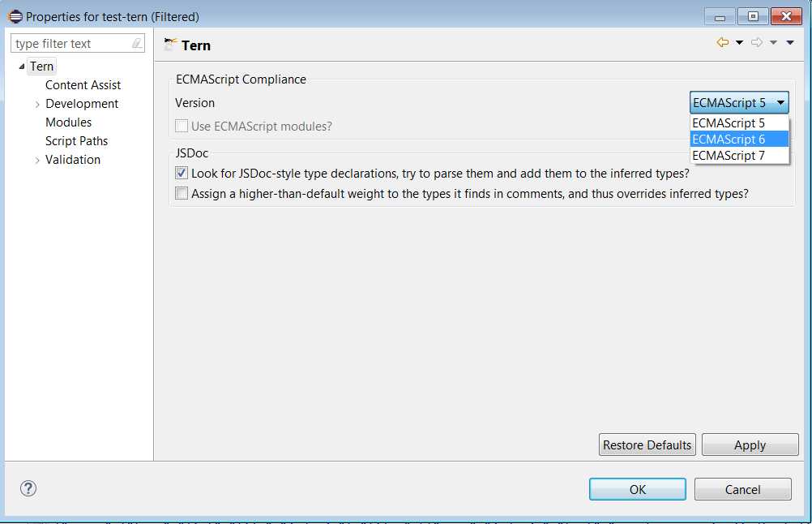Enable higher-than-default weight for comment types
Image resolution: width=812 pixels, height=524 pixels.
182,194
